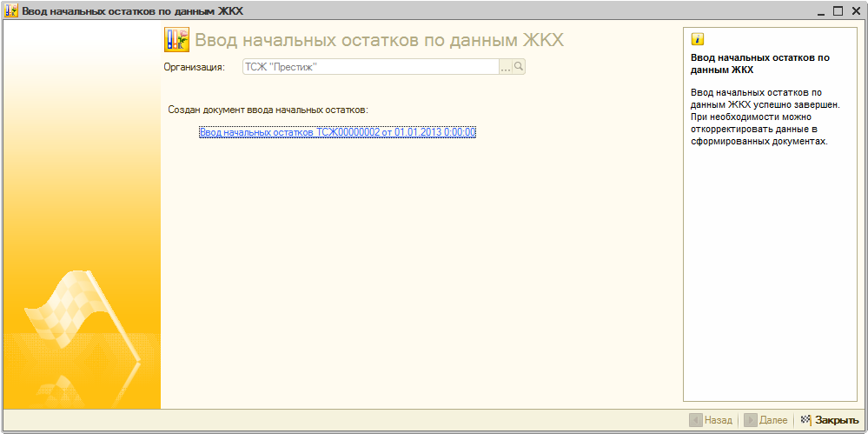Click the magnifier icon beside Организация field

pos(519,67)
